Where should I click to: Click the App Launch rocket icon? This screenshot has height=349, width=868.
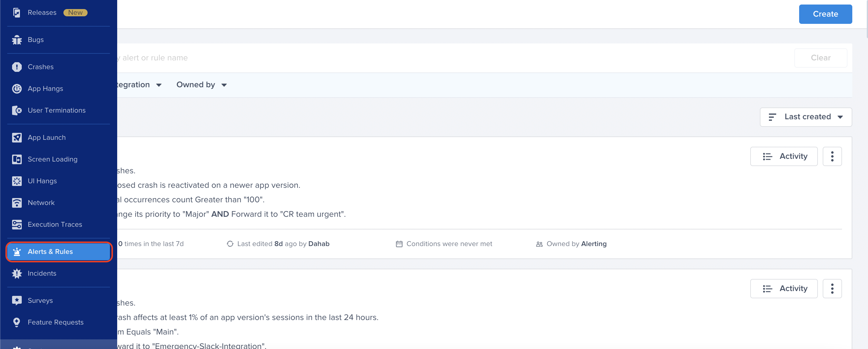(x=17, y=137)
